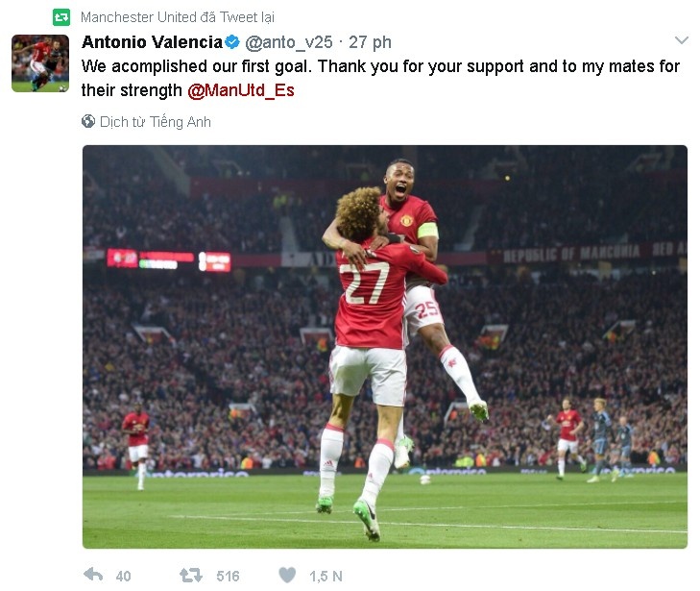Expand the tweet options chevron

point(681,40)
